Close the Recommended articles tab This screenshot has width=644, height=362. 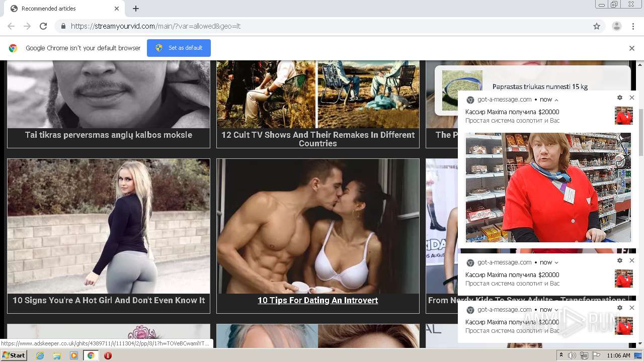[117, 9]
